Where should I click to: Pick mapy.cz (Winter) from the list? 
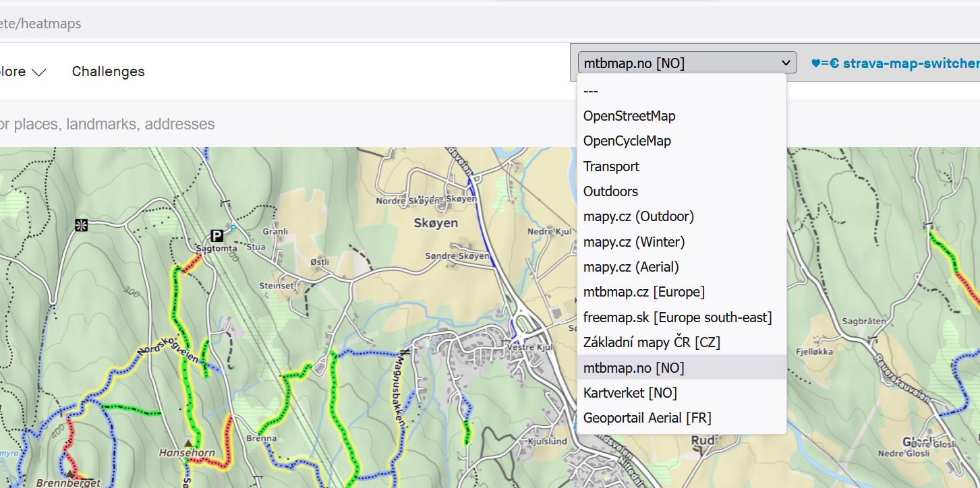(682, 242)
